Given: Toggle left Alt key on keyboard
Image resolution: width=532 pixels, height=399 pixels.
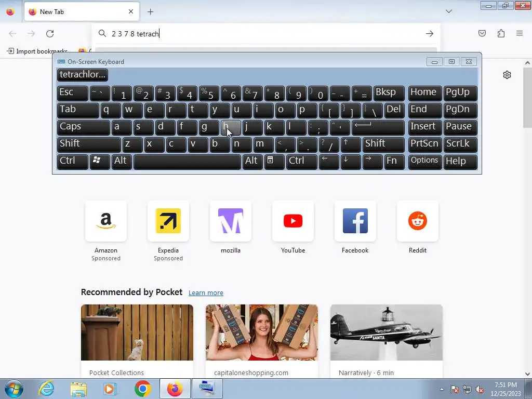Looking at the screenshot, I should coord(122,162).
